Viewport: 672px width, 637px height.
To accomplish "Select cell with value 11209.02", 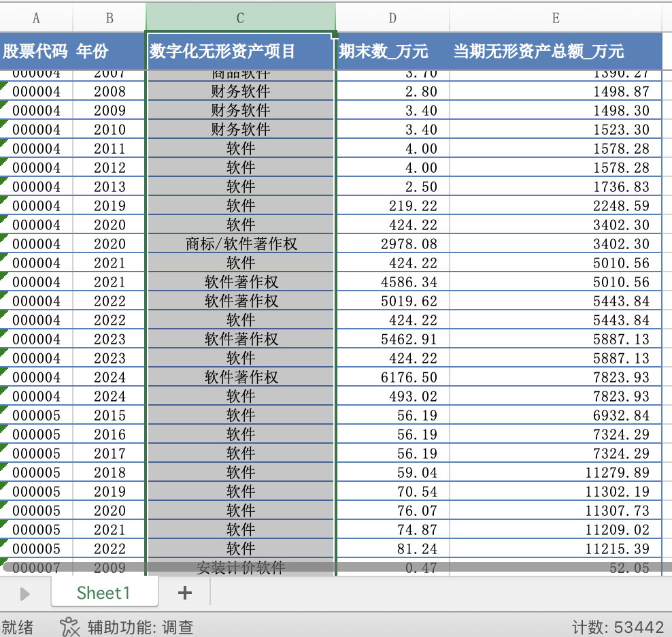I will [556, 529].
